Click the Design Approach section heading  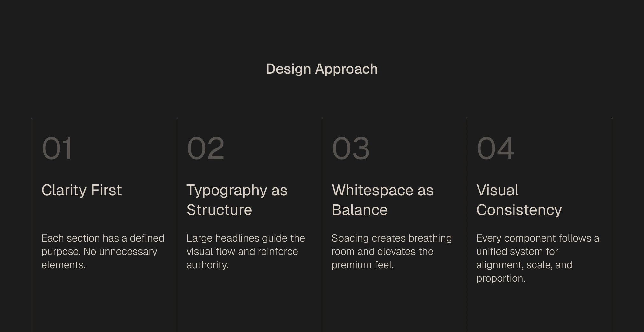322,69
